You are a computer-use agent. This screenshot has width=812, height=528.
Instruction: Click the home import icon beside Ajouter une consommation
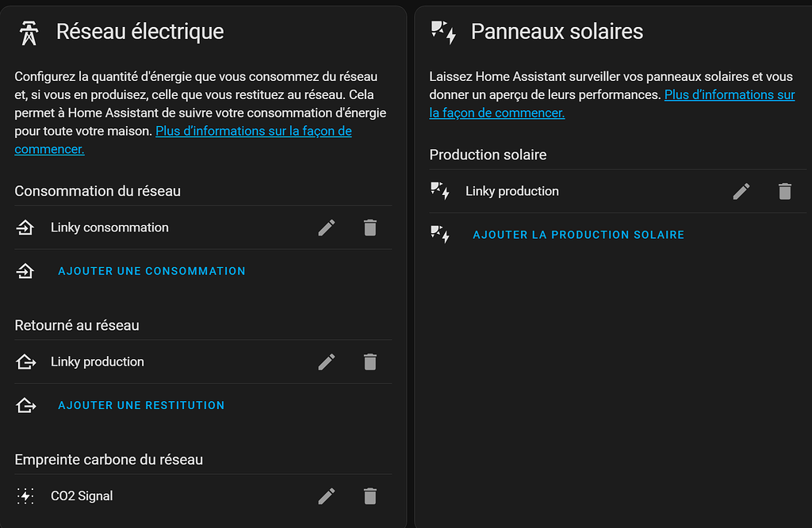coord(25,271)
